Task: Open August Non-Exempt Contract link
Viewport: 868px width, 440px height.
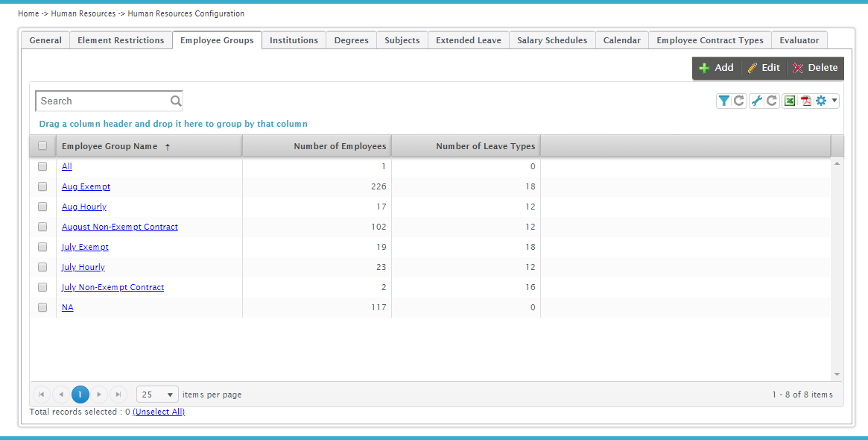Action: (119, 227)
